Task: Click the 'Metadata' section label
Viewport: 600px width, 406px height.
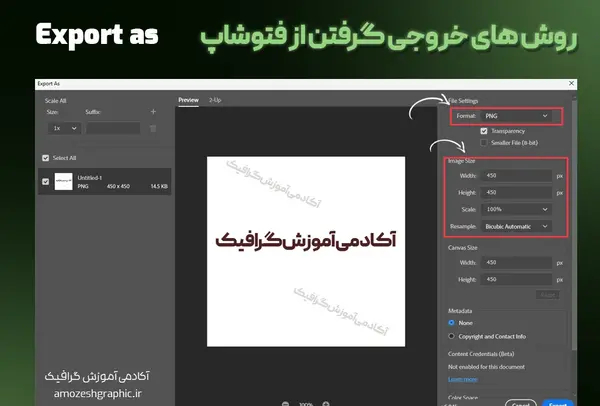Action: point(460,311)
